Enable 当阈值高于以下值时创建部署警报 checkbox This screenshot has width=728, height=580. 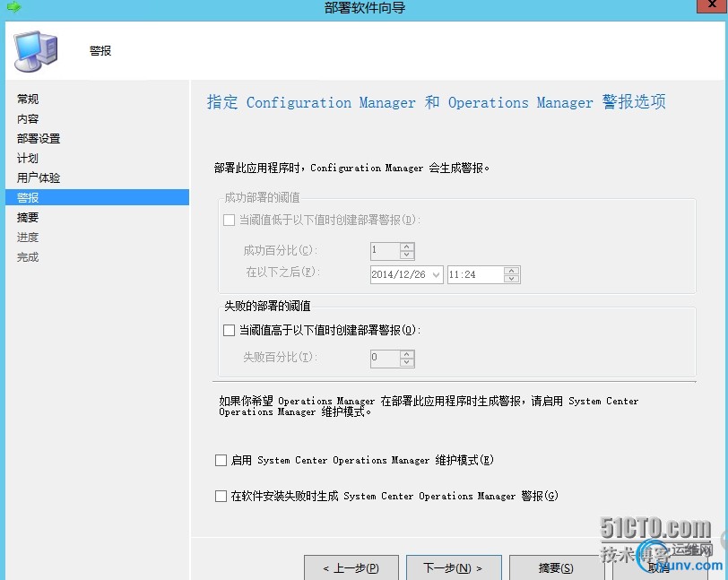coord(229,330)
